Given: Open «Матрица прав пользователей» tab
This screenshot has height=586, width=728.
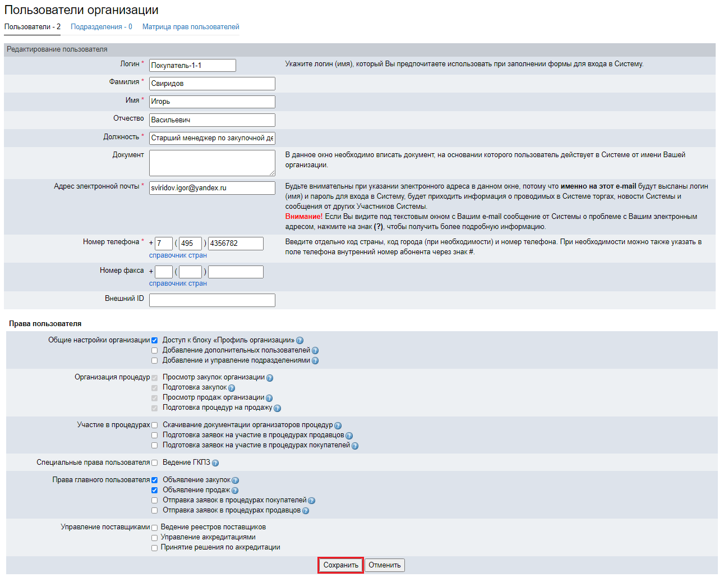Looking at the screenshot, I should (191, 27).
